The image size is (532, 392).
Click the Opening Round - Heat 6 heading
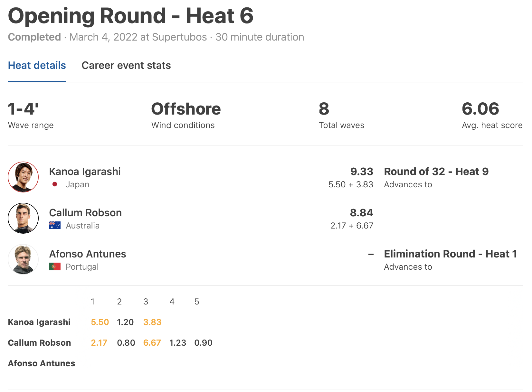130,16
